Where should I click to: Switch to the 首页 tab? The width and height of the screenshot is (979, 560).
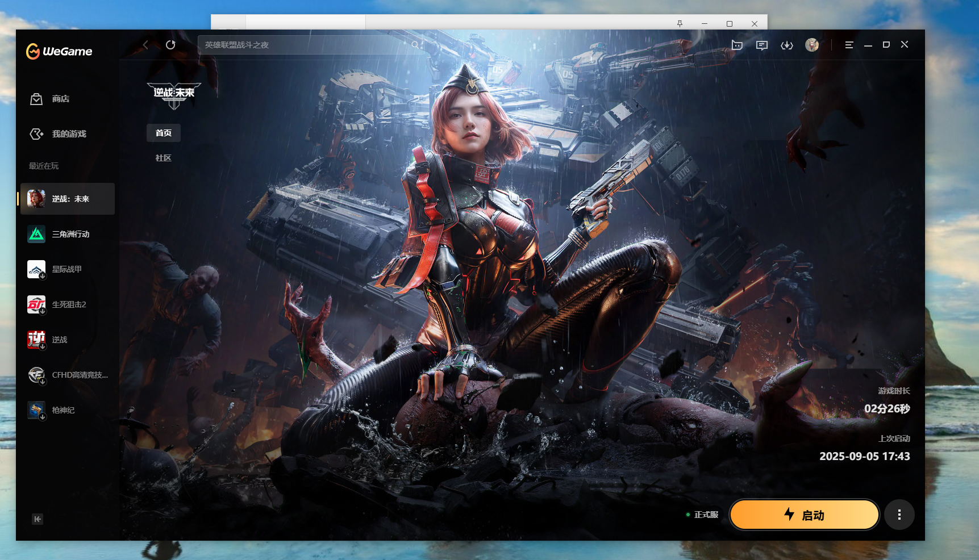pyautogui.click(x=164, y=133)
